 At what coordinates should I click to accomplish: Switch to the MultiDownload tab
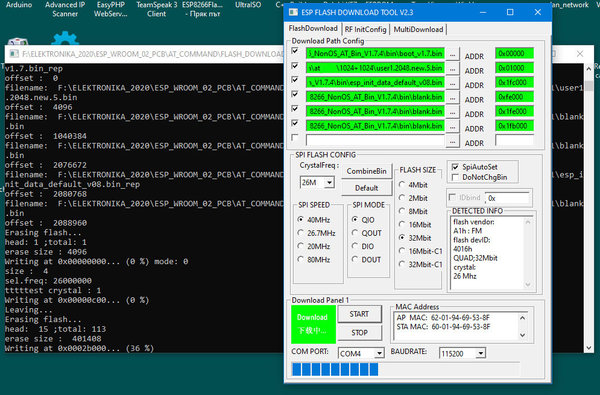click(x=418, y=29)
